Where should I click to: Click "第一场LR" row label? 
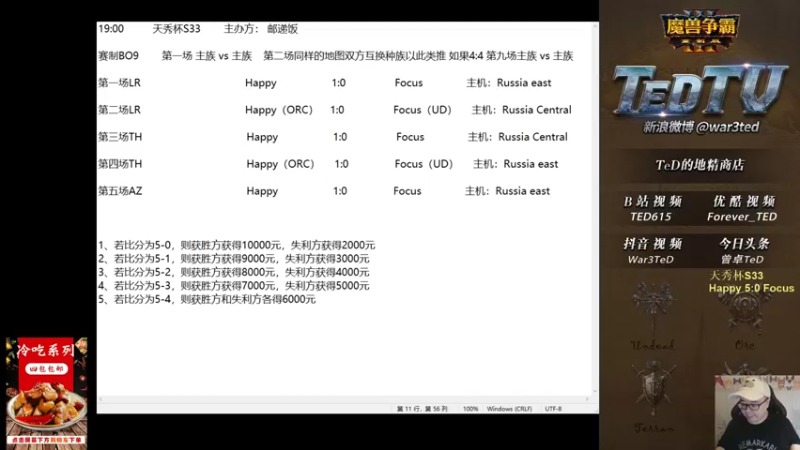[x=119, y=83]
